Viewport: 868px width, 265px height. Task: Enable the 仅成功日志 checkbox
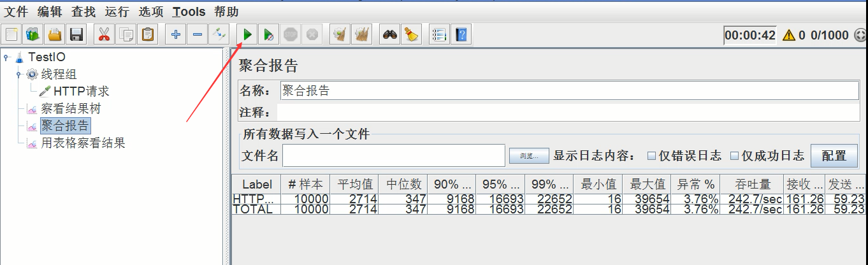[x=734, y=155]
